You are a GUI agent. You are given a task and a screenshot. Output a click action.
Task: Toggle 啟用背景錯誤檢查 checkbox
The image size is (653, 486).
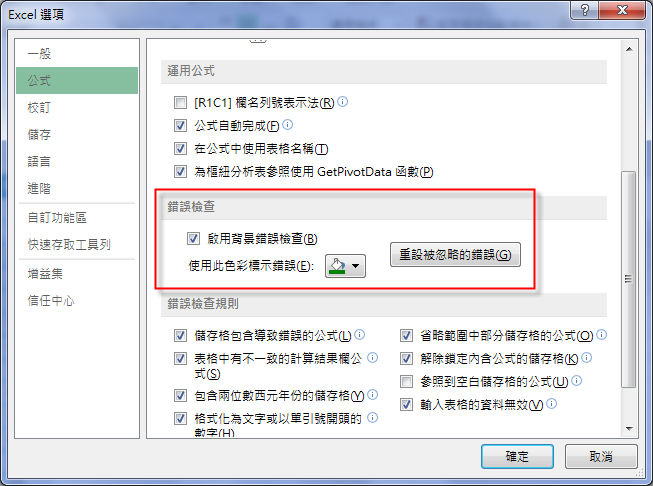(x=193, y=239)
